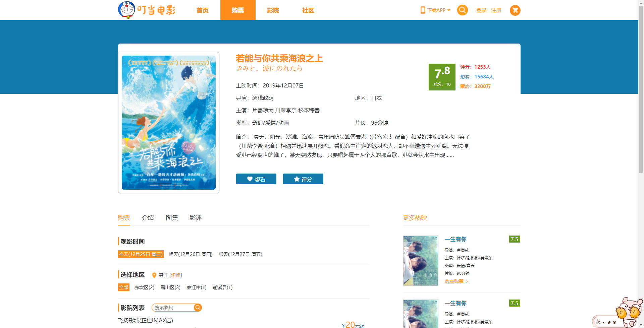Viewport: 644px width, 328px height.
Task: Click the 注册 link
Action: pos(496,10)
